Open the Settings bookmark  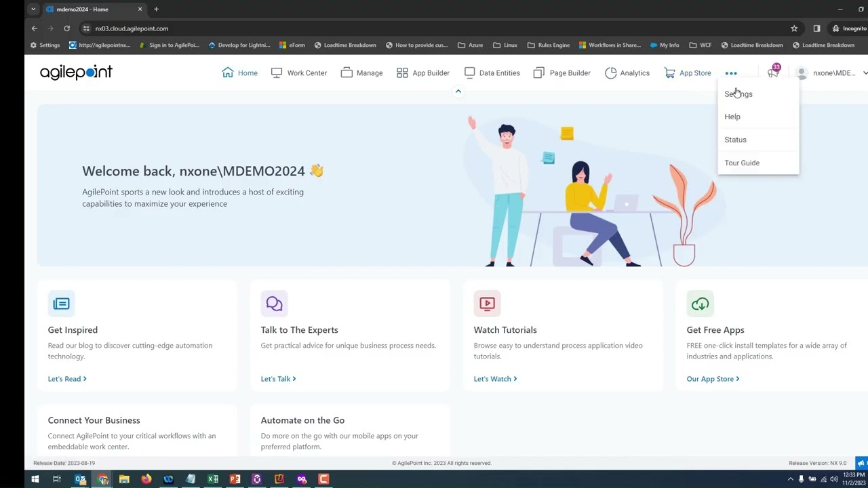[45, 45]
